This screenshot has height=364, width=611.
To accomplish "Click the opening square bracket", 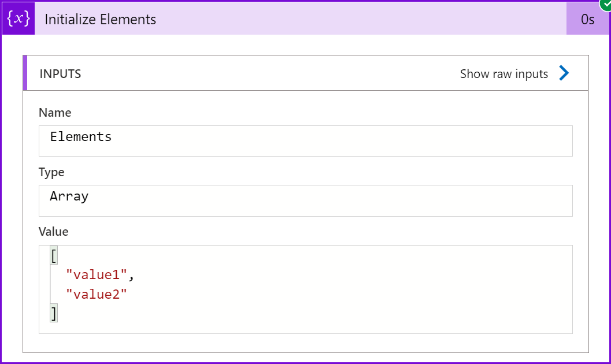I will click(x=54, y=255).
